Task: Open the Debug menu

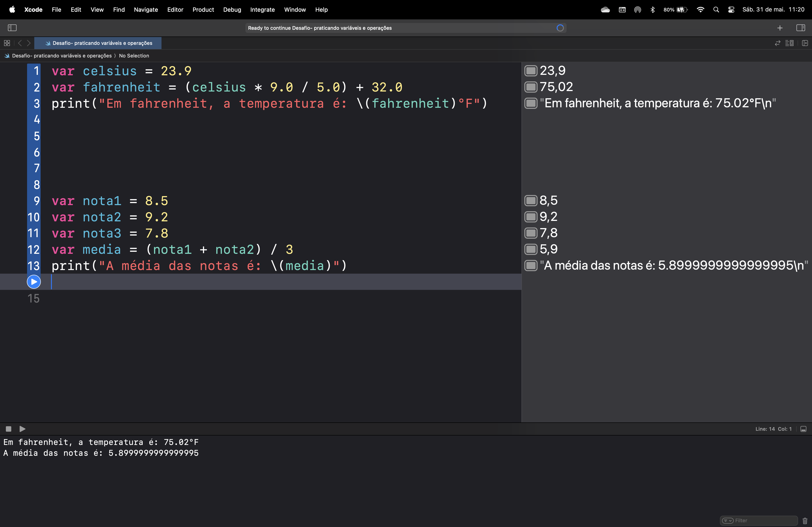Action: [x=232, y=9]
